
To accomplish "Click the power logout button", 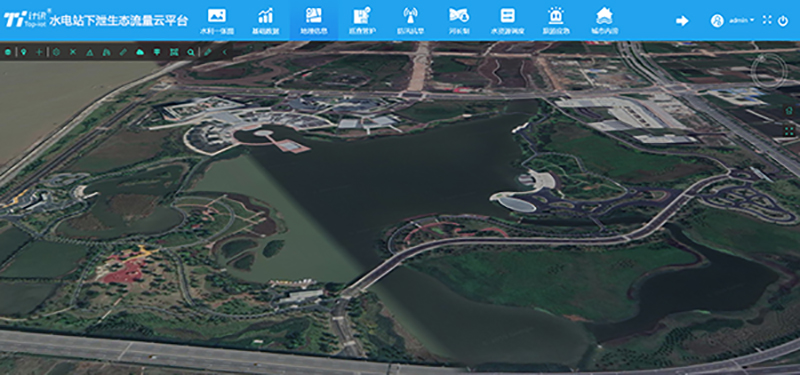I will pos(783,21).
